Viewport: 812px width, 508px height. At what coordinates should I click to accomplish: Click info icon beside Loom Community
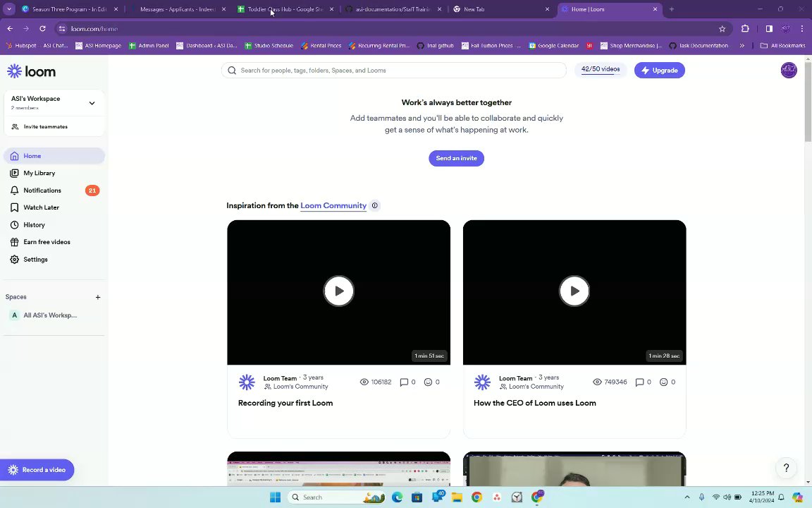click(x=375, y=206)
